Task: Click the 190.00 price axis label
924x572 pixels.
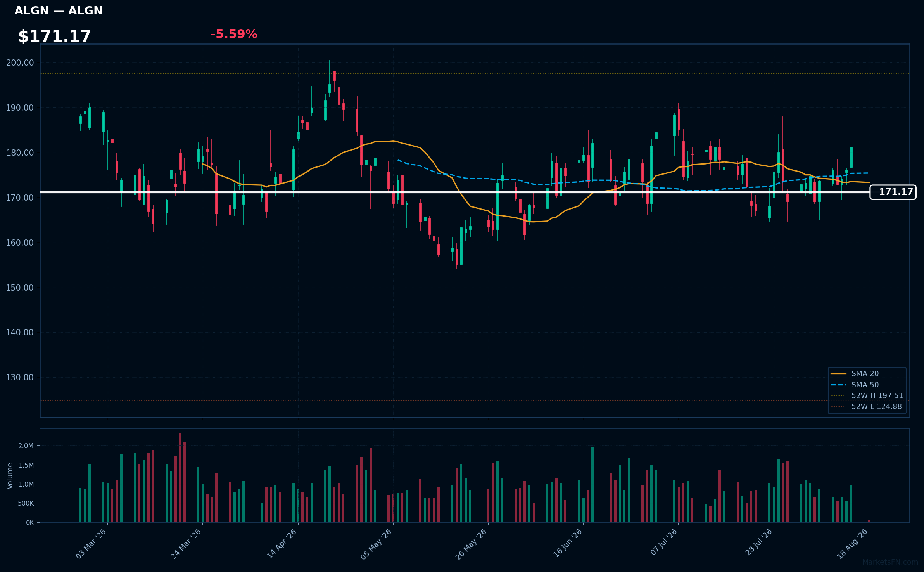Action: point(20,107)
